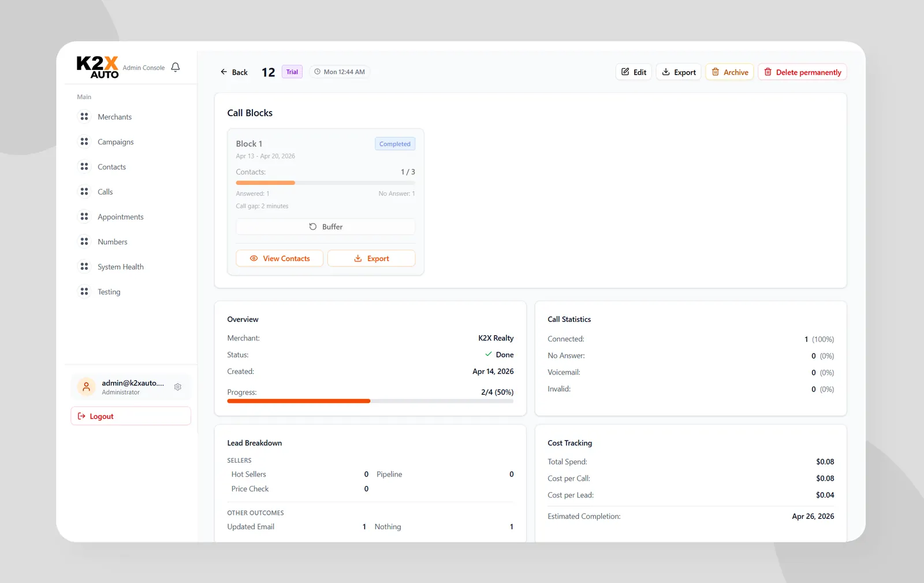Click the green Done checkmark icon
The width and height of the screenshot is (924, 583).
point(489,354)
